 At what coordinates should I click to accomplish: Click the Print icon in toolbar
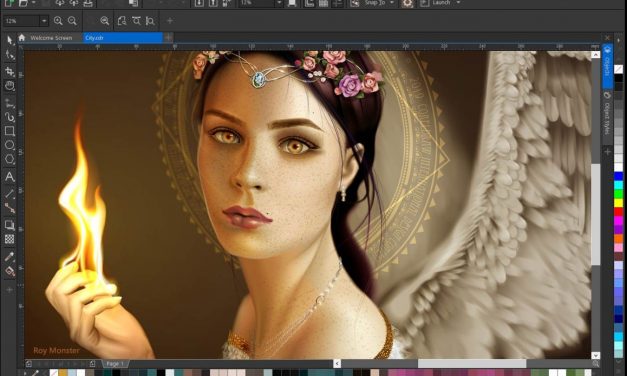(88, 3)
